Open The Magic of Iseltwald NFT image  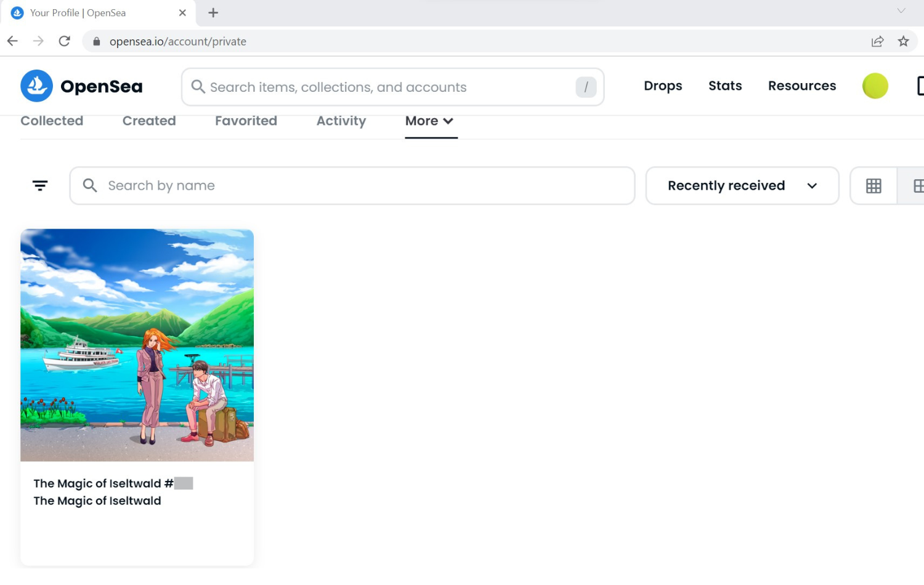tap(137, 345)
